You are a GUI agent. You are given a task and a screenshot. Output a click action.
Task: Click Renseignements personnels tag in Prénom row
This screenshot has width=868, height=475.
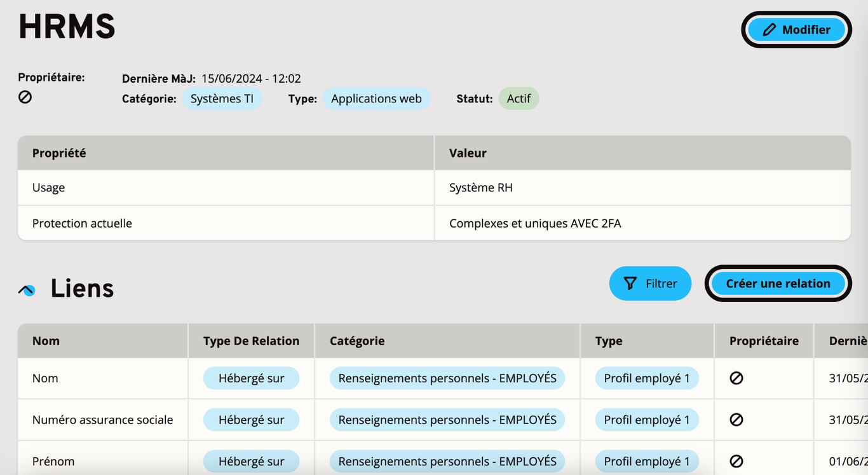(447, 461)
